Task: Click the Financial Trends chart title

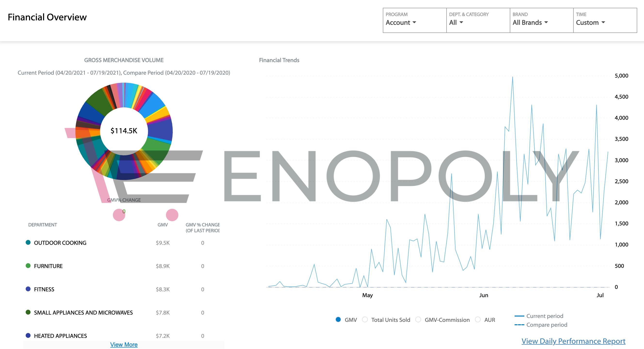Action: [279, 60]
